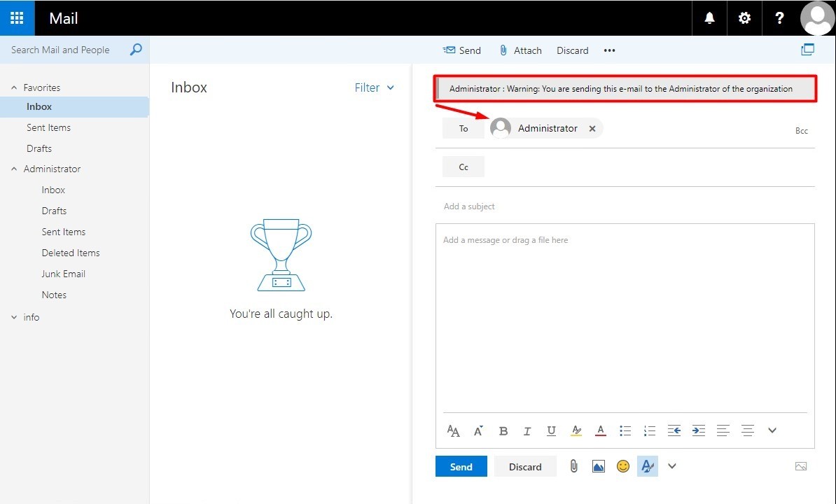Viewport: 836px width, 504px height.
Task: Pick text highlight color
Action: (576, 430)
